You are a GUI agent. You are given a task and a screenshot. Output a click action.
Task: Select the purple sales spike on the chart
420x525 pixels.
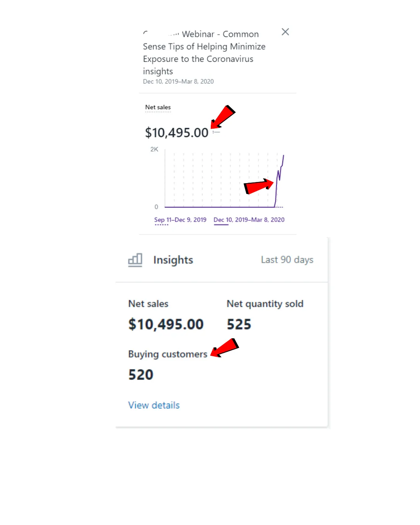pyautogui.click(x=279, y=181)
